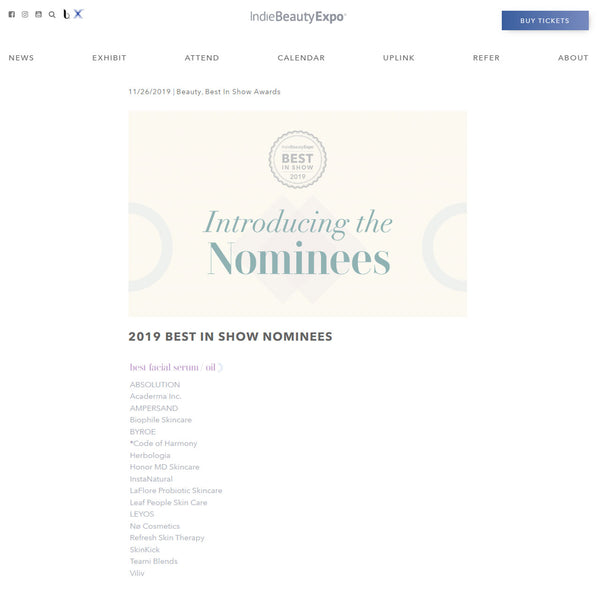Image resolution: width=600 pixels, height=600 pixels.
Task: Click the IndieBeautyExpo header logo
Action: pyautogui.click(x=298, y=17)
